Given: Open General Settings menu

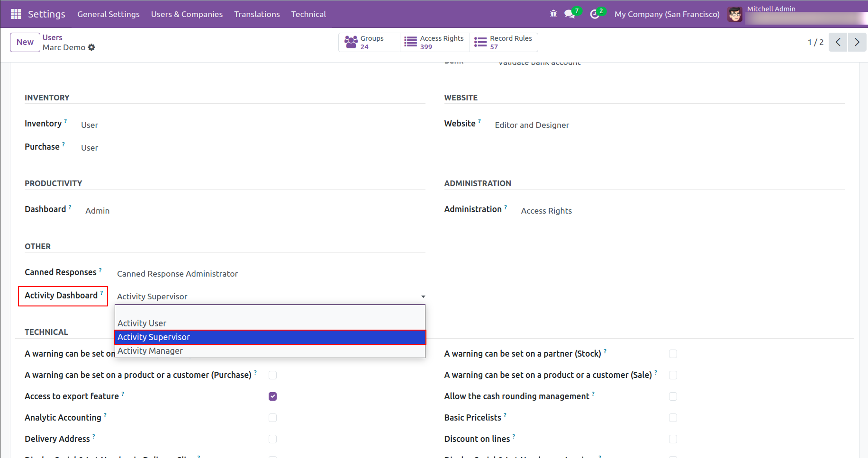Looking at the screenshot, I should (108, 14).
